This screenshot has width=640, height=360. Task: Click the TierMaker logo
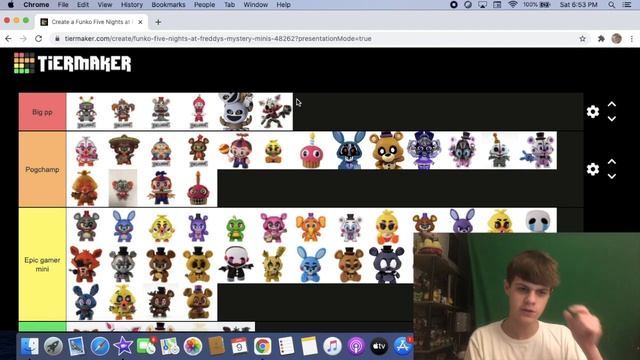tap(72, 63)
